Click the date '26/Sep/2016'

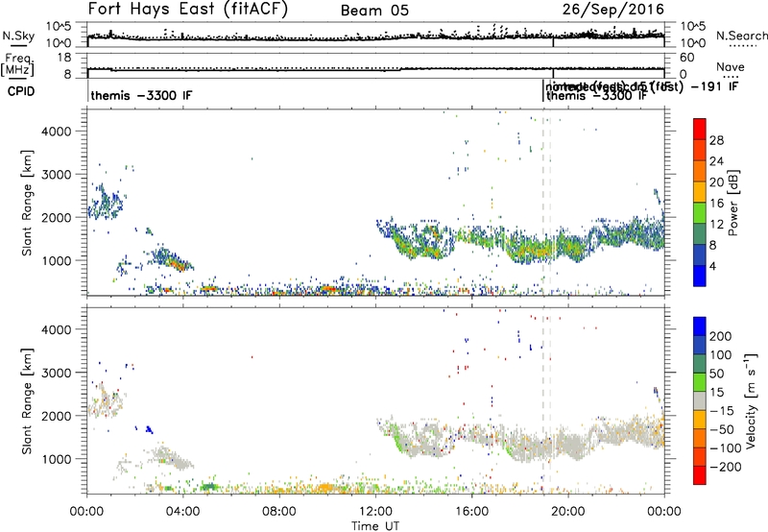[613, 9]
